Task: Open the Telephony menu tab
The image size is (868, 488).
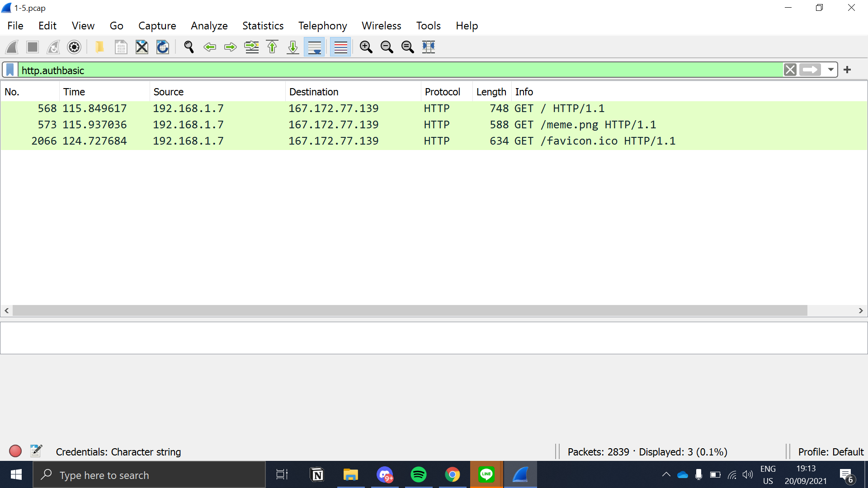Action: [321, 26]
